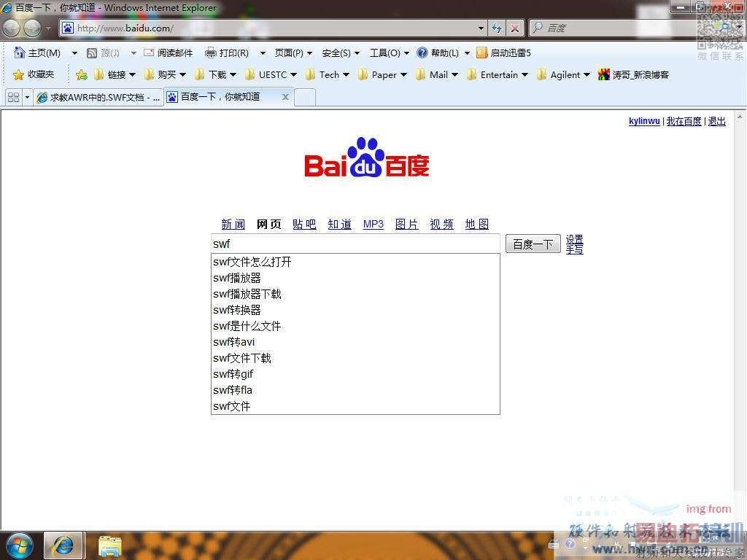Viewport: 747px width, 560px height.
Task: Open the Tech favorites folder
Action: point(328,75)
